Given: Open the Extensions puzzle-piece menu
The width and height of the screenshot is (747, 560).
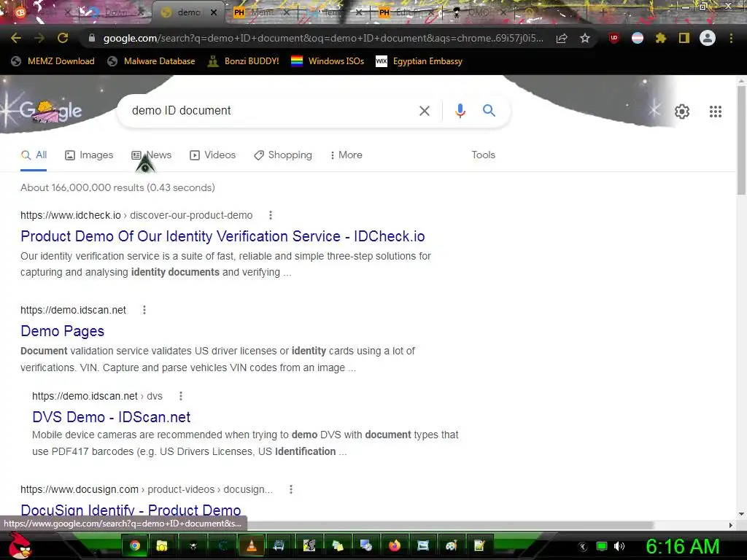Looking at the screenshot, I should tap(661, 38).
